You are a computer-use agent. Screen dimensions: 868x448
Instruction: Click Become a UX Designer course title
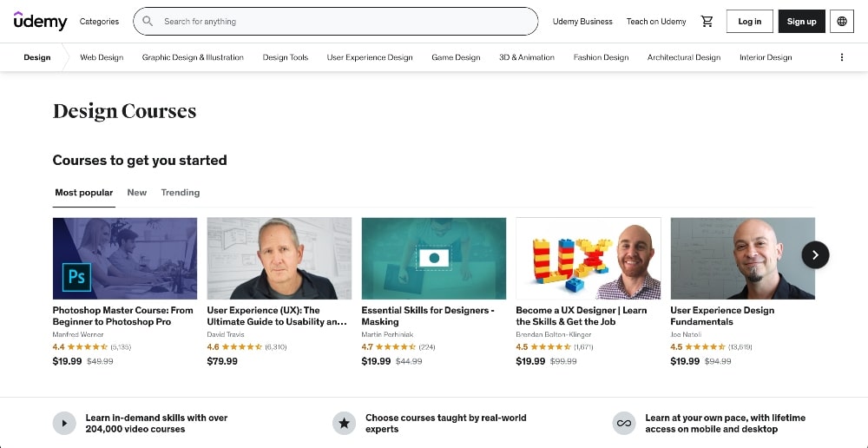tap(582, 316)
